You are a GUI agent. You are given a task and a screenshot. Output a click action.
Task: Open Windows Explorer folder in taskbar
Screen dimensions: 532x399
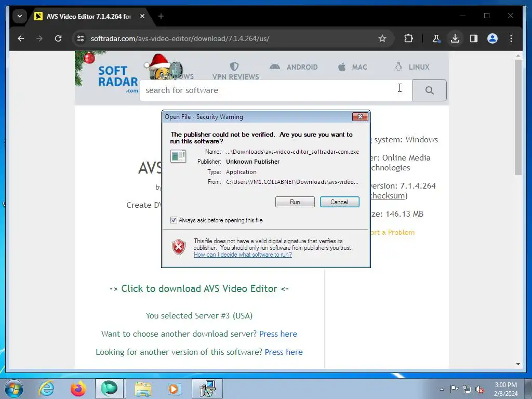tap(143, 389)
